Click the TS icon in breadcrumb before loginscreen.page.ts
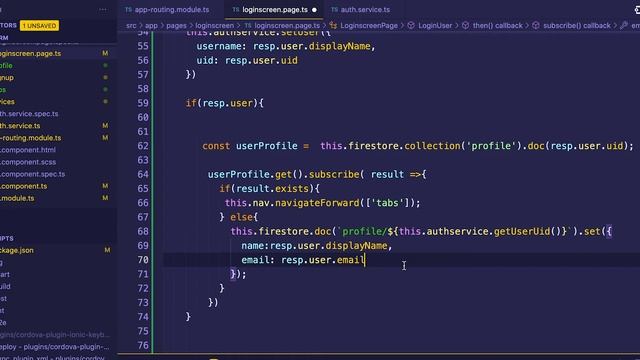This screenshot has height=360, width=640. pyautogui.click(x=248, y=25)
